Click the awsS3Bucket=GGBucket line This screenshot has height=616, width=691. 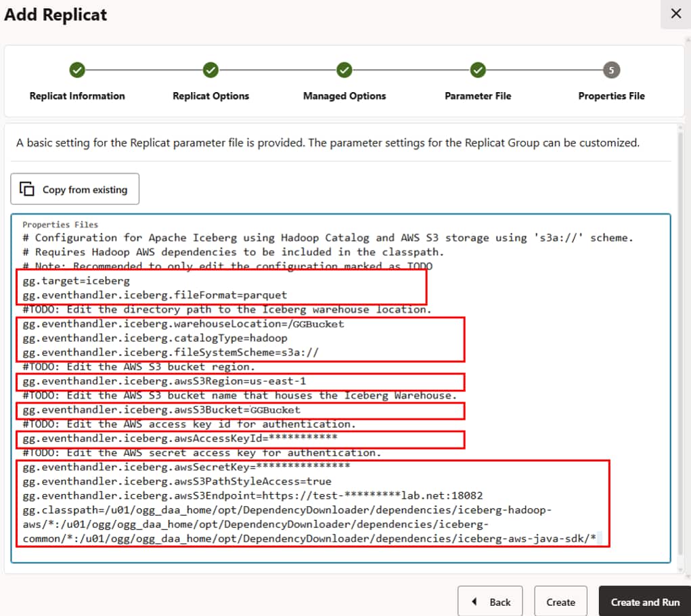click(161, 410)
